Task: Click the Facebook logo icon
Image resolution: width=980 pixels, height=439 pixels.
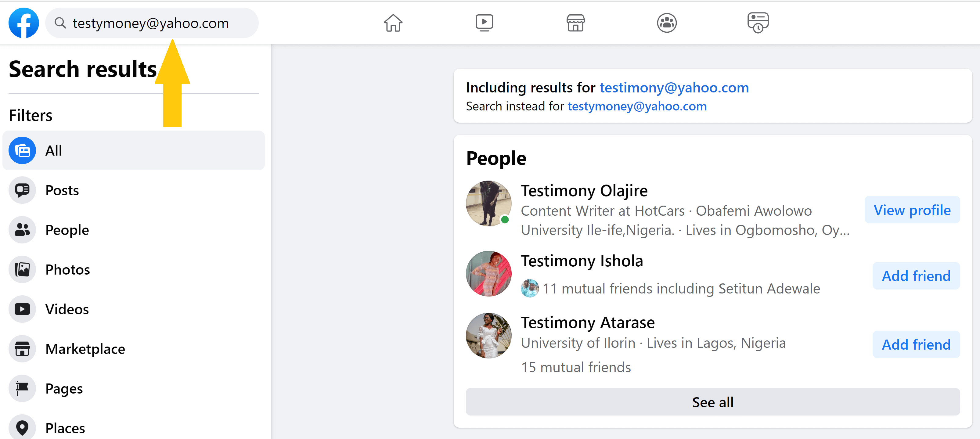Action: [x=23, y=23]
